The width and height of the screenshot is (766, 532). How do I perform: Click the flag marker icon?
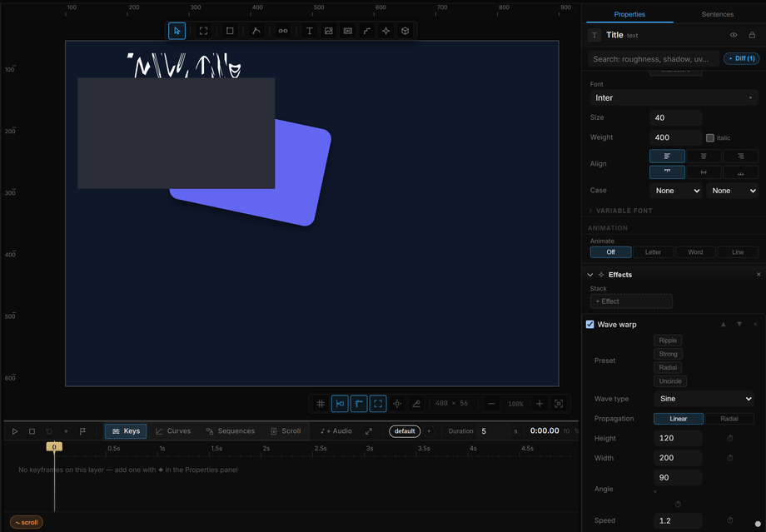click(82, 431)
